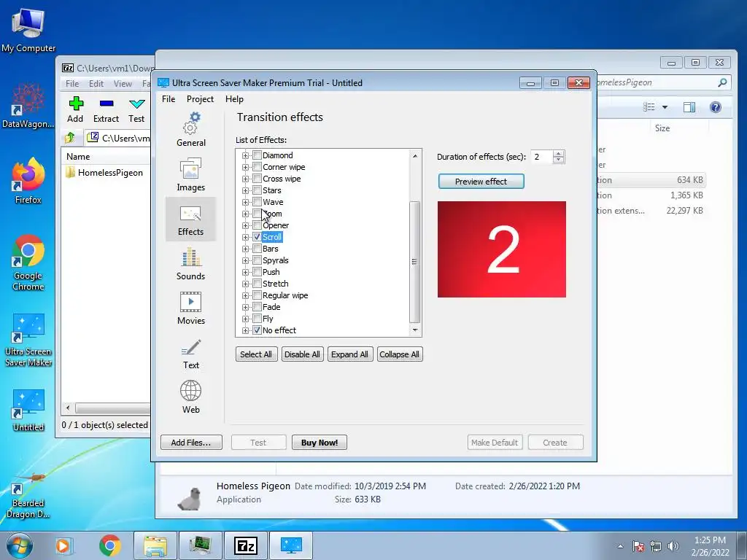Viewport: 747px width, 560px height.
Task: Open the File menu in Screen Saver Maker
Action: [x=169, y=99]
